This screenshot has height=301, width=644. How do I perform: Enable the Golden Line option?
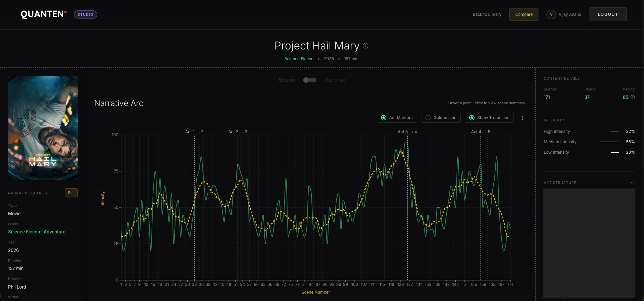pyautogui.click(x=441, y=118)
